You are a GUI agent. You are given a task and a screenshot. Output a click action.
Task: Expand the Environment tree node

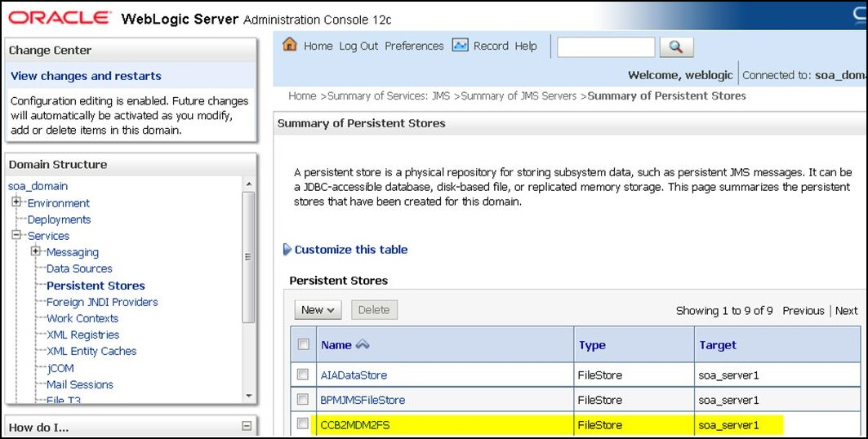pos(16,202)
